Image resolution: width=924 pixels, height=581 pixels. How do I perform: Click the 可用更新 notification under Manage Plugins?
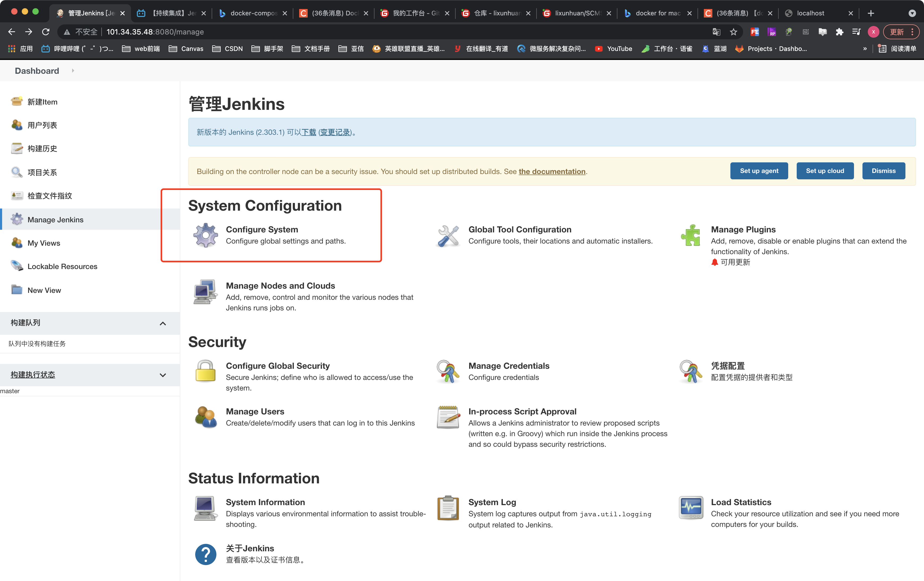(731, 262)
